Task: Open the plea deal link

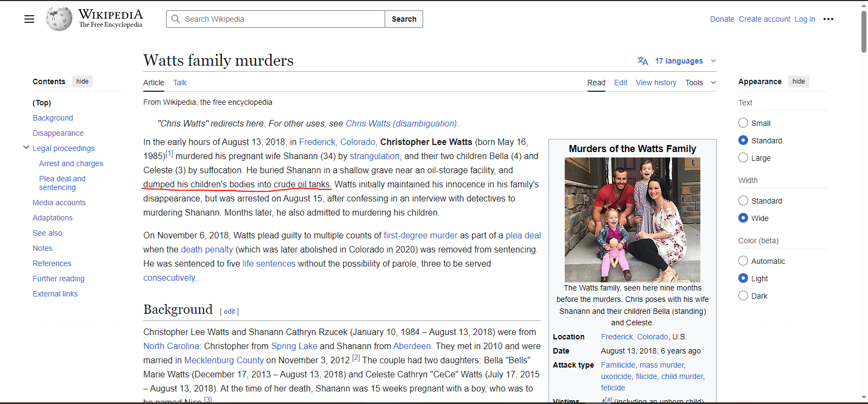Action: [523, 235]
